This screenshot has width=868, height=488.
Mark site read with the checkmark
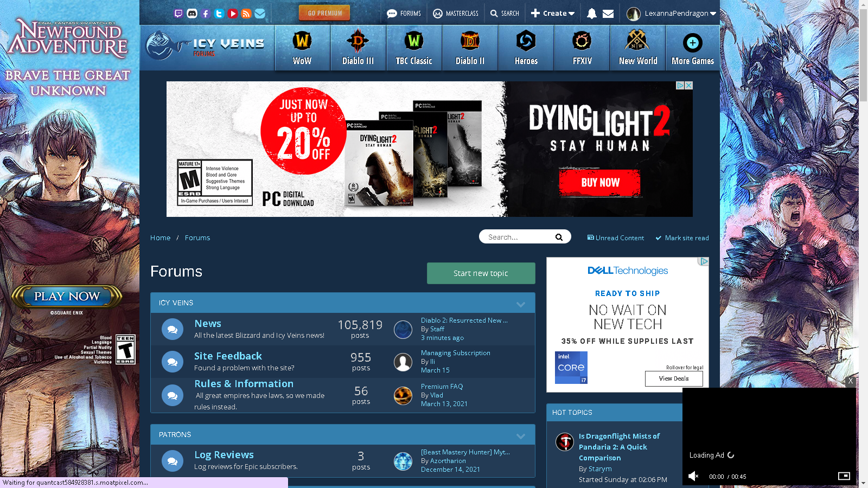(682, 238)
